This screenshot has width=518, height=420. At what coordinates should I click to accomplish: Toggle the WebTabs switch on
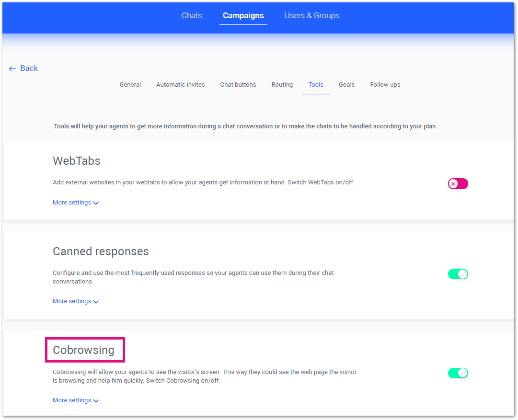[x=458, y=183]
